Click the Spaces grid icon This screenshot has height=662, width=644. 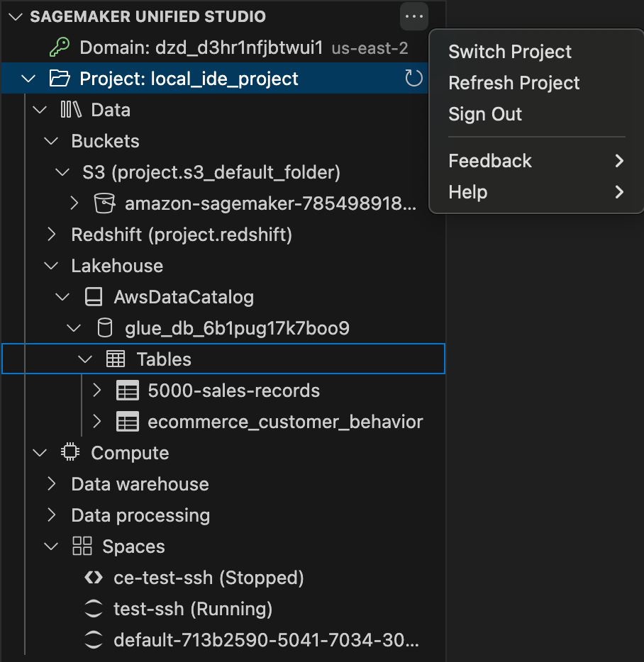point(82,546)
